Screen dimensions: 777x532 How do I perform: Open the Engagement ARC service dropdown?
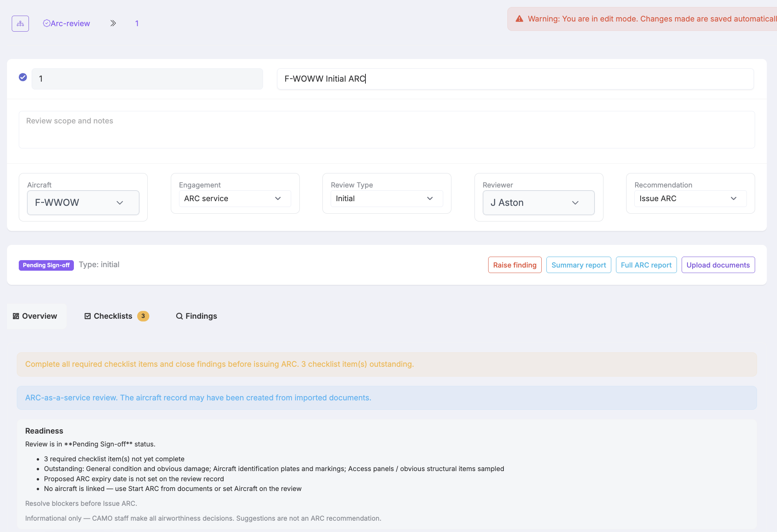(235, 198)
